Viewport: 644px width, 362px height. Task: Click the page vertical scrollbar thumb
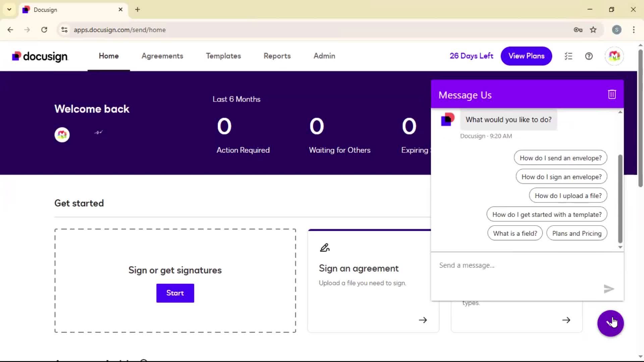(x=640, y=118)
